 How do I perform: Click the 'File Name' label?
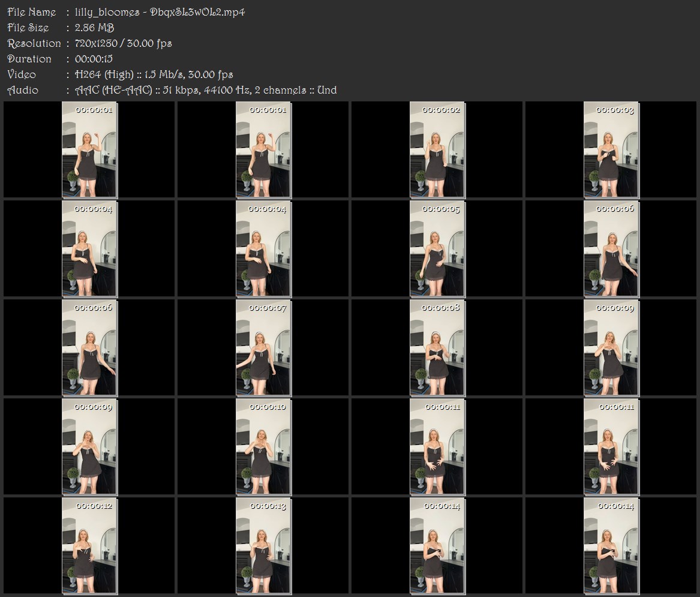pyautogui.click(x=32, y=12)
